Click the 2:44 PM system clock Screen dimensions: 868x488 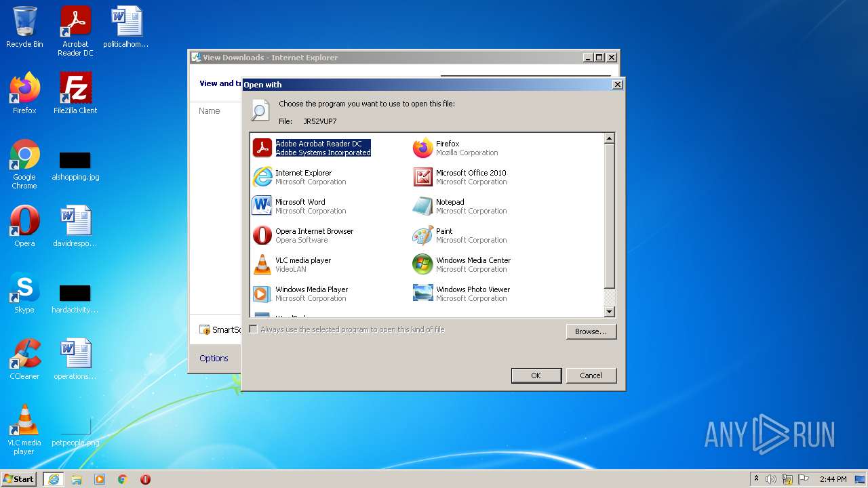[x=833, y=479]
